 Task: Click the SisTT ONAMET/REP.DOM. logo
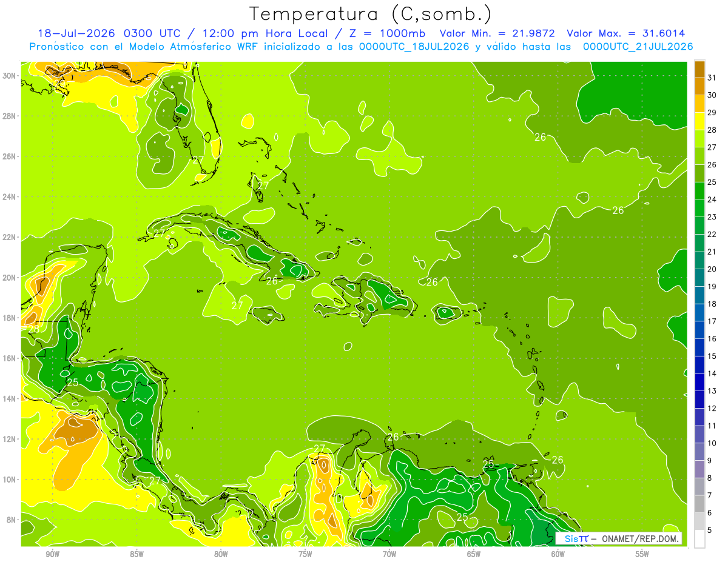click(x=619, y=538)
